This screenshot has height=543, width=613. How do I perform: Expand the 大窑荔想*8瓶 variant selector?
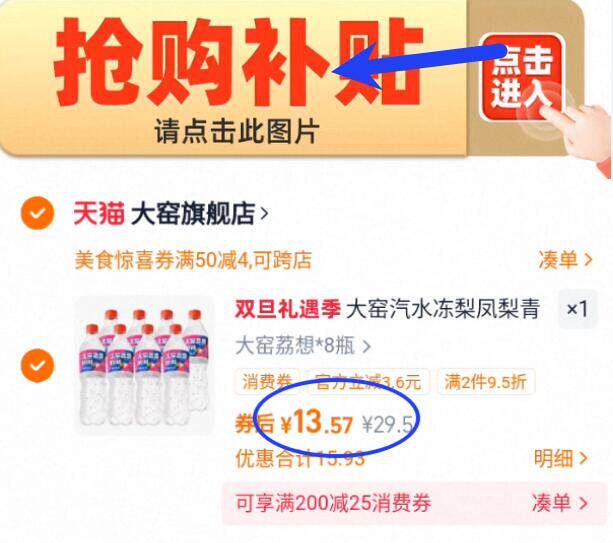(303, 346)
